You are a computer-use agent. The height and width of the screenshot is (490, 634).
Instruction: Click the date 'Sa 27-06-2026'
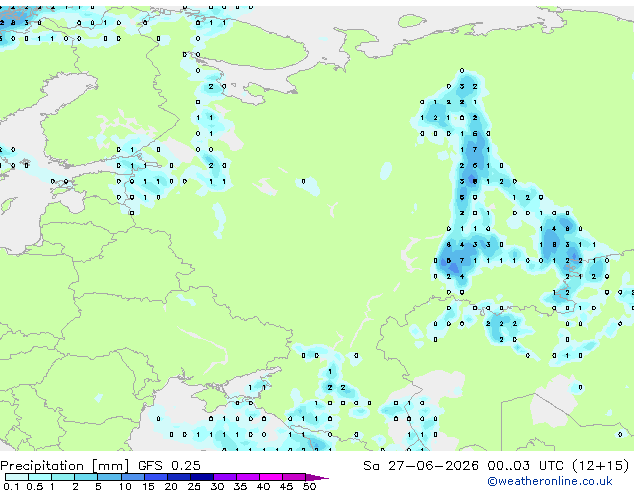click(x=421, y=465)
